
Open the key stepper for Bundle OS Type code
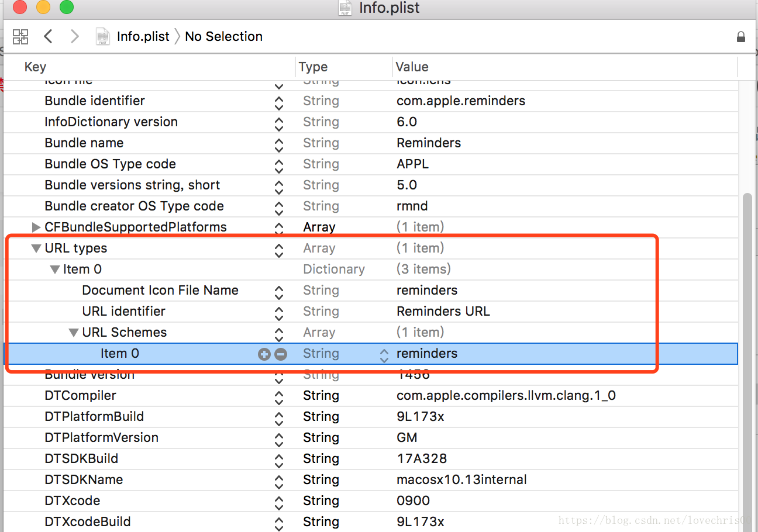tap(279, 166)
